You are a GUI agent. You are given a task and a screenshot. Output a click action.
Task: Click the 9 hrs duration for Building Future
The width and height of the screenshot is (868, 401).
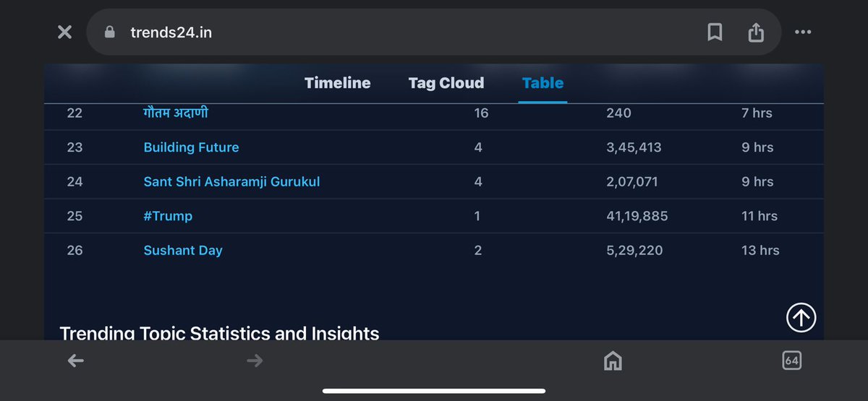[757, 147]
